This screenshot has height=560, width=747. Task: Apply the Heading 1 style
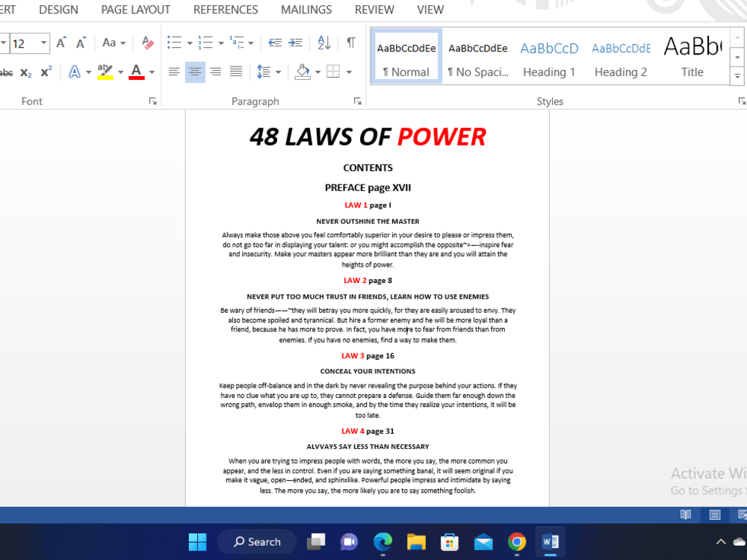click(x=549, y=57)
